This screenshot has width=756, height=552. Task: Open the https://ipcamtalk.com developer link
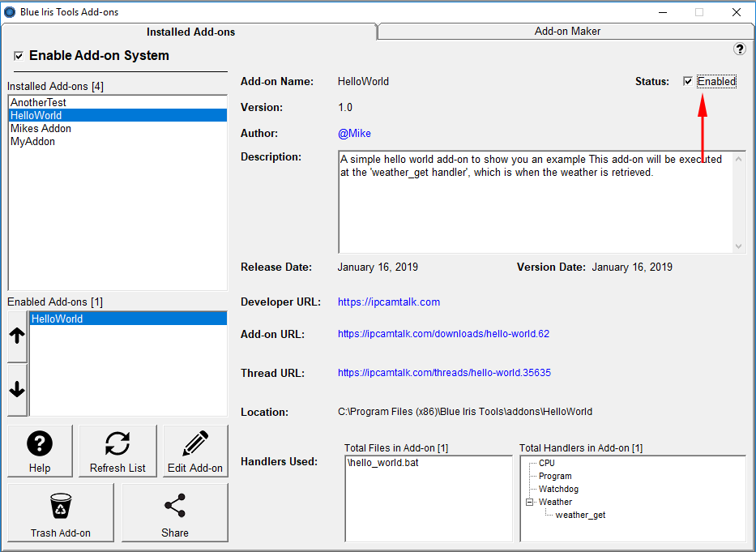pos(389,302)
